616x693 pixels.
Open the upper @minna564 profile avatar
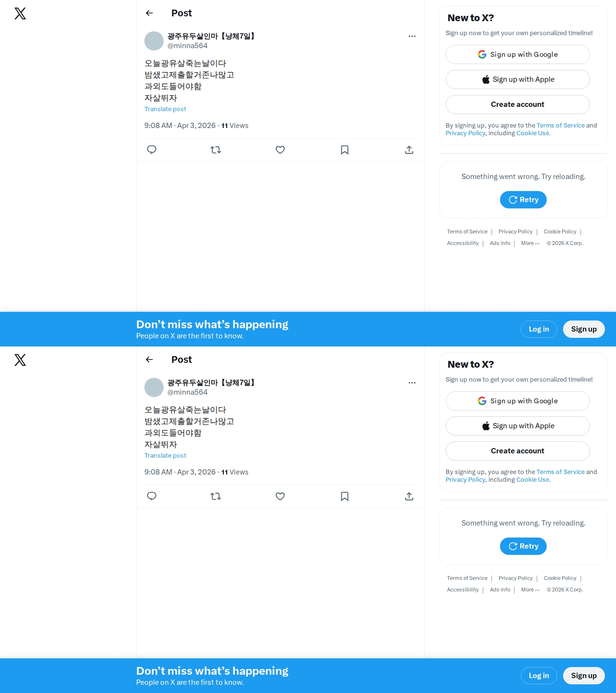point(154,41)
